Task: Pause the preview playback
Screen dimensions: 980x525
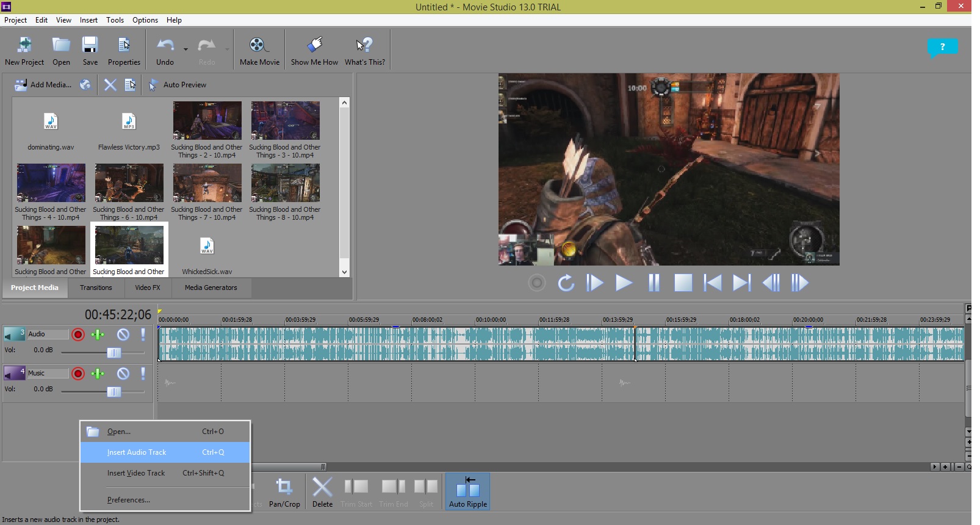Action: point(654,283)
